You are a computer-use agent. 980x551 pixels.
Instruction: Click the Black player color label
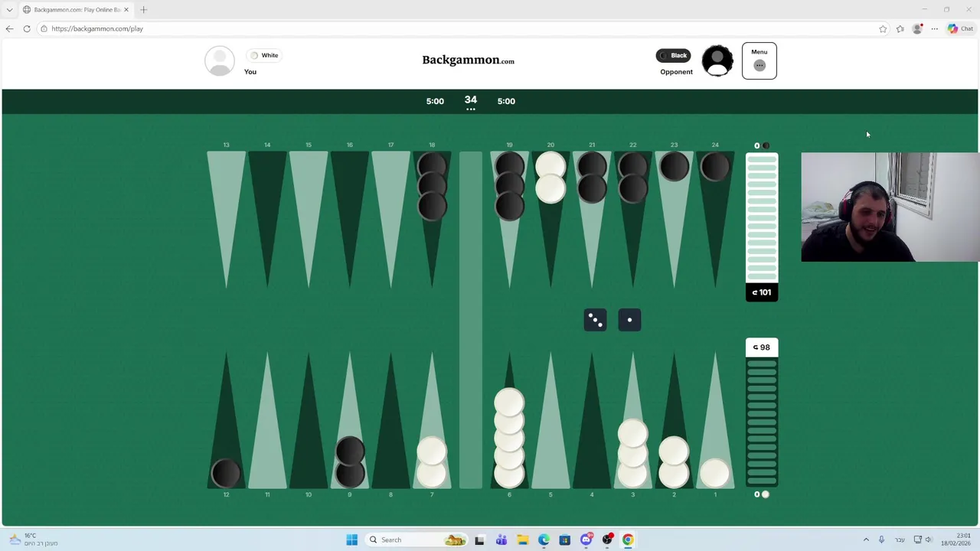click(x=673, y=55)
